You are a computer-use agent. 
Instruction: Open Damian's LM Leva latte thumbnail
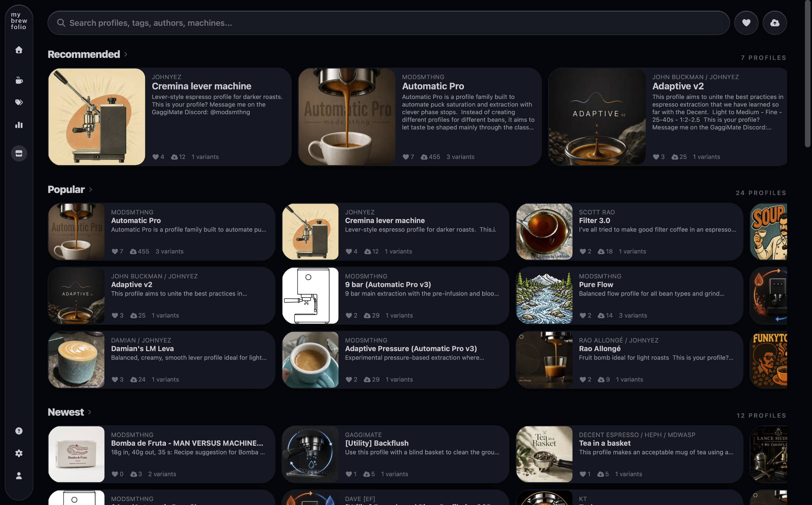[x=76, y=360]
